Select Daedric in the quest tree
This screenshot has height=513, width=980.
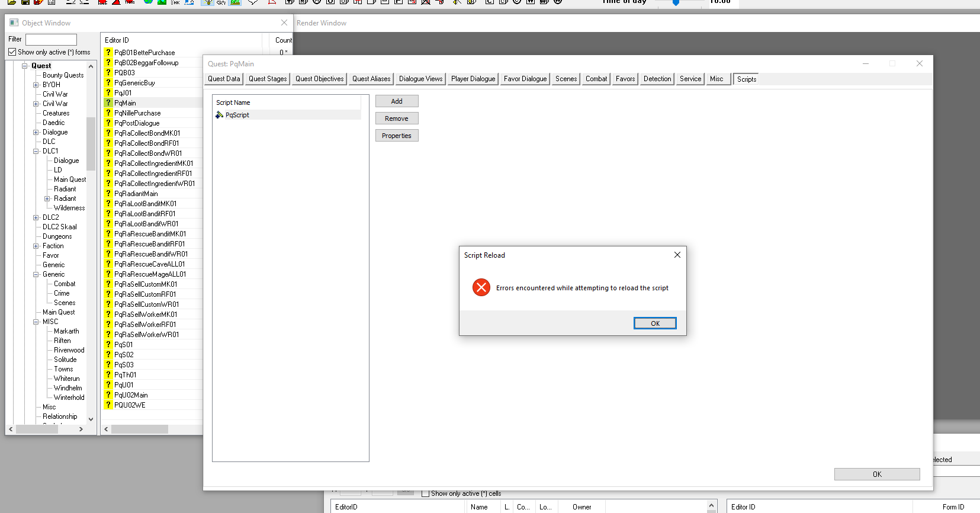(x=53, y=123)
